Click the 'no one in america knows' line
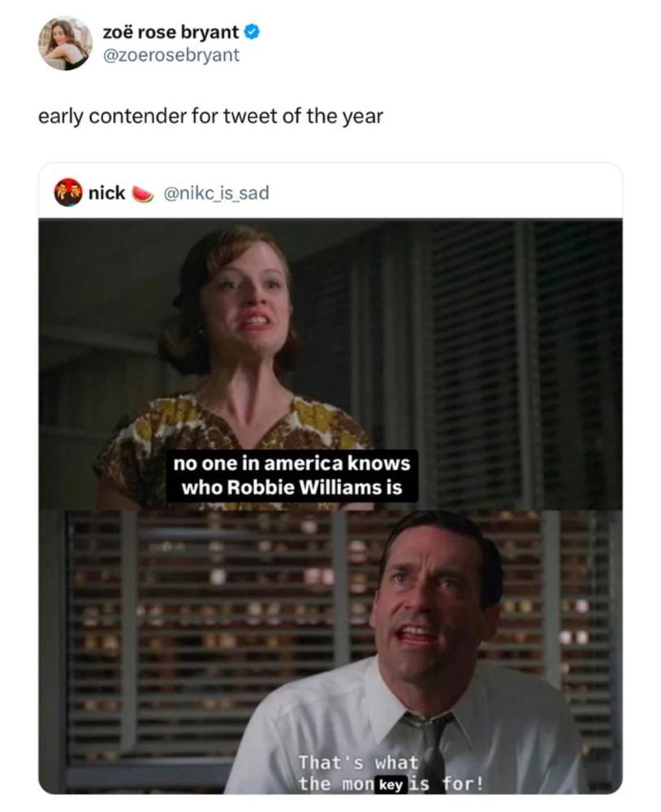 tap(292, 463)
